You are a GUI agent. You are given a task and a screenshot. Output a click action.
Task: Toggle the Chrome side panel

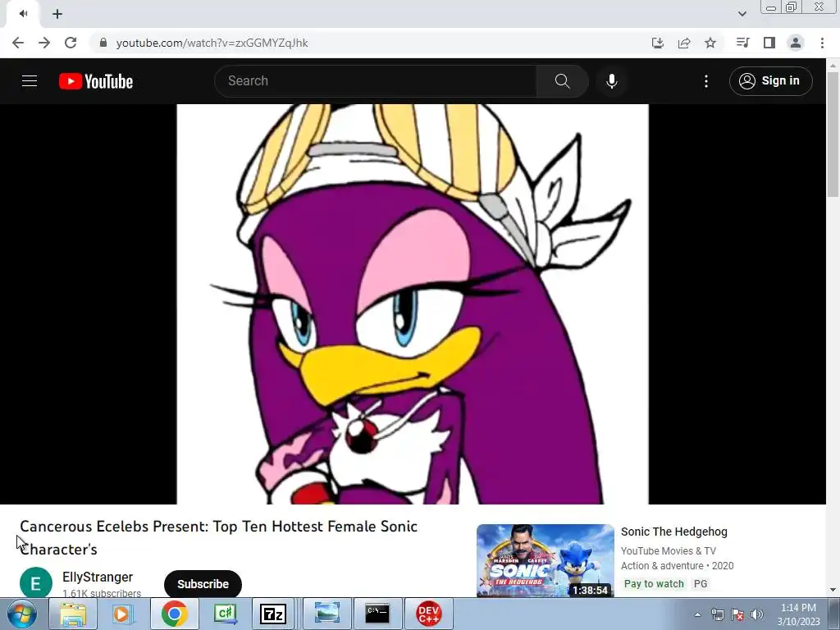[x=769, y=43]
